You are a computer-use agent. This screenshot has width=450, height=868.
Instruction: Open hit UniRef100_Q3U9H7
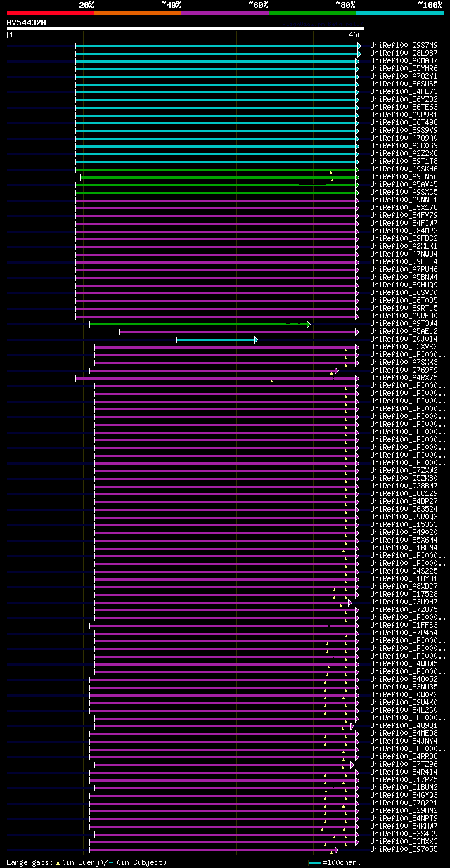pyautogui.click(x=404, y=602)
